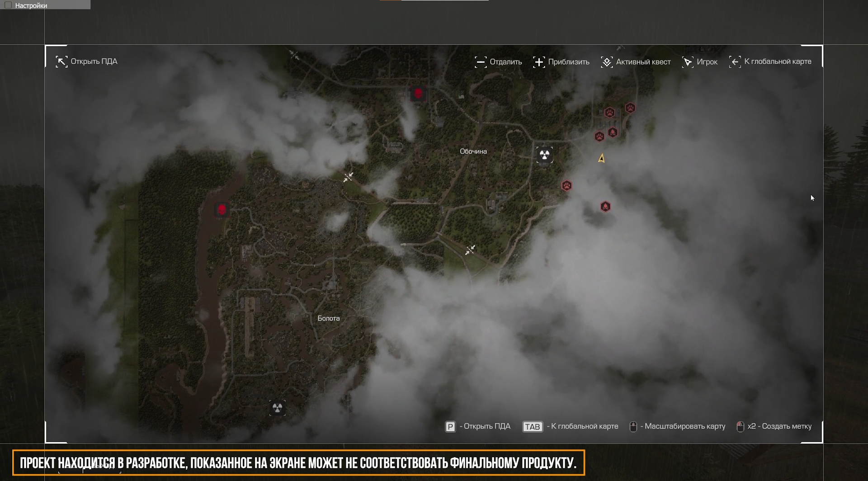Select campfire marker south of the player arrow
The height and width of the screenshot is (481, 868).
point(605,207)
